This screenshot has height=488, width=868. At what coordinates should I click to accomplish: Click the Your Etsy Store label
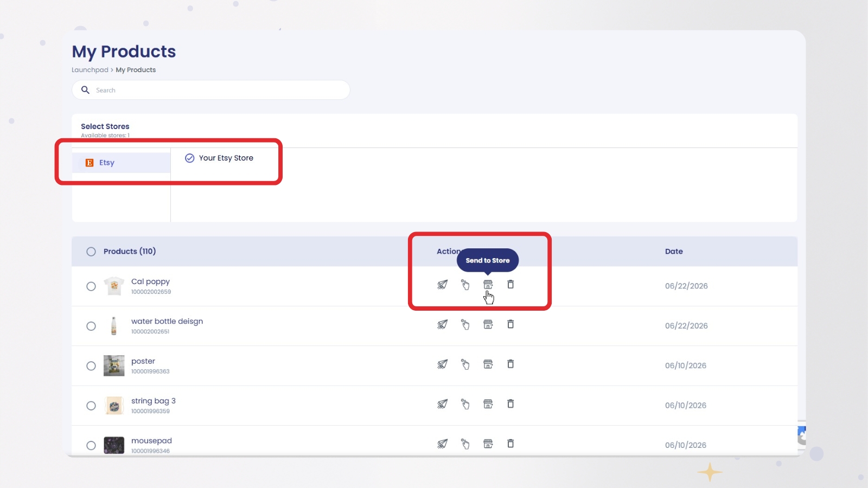[226, 158]
